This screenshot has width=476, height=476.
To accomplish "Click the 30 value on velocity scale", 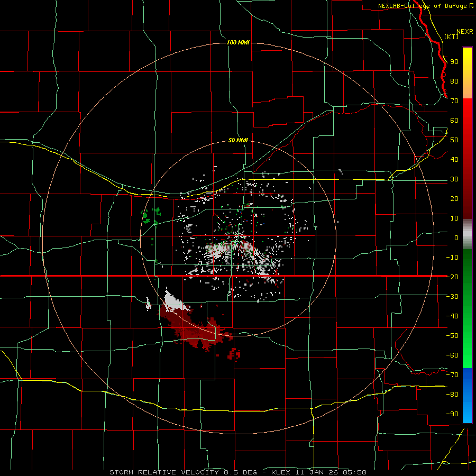I will 454,179.
